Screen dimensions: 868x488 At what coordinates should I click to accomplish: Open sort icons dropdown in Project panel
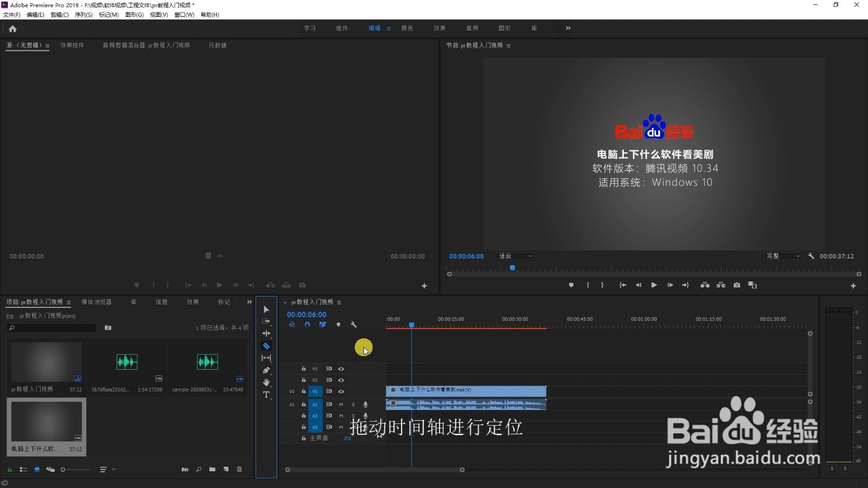pos(107,470)
